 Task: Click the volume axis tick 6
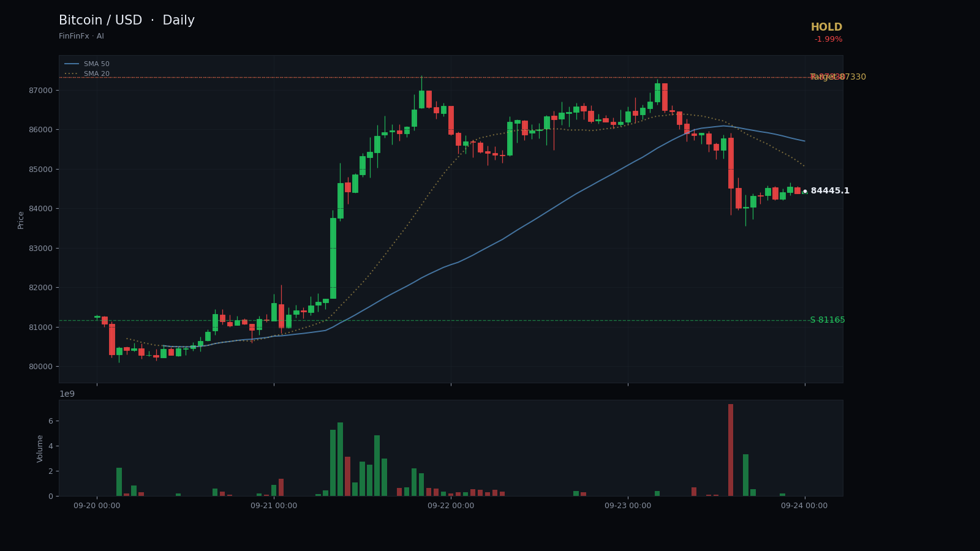coord(51,421)
